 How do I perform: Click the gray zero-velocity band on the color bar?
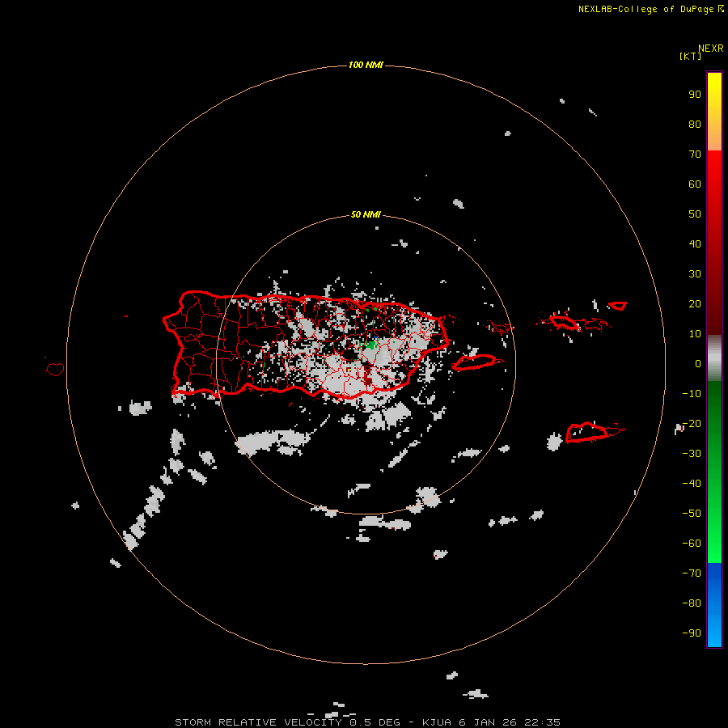(714, 358)
